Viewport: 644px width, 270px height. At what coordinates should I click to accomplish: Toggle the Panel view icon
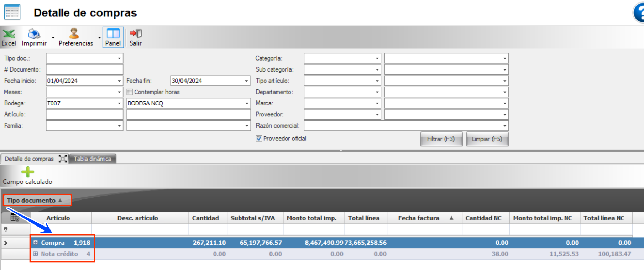(113, 35)
